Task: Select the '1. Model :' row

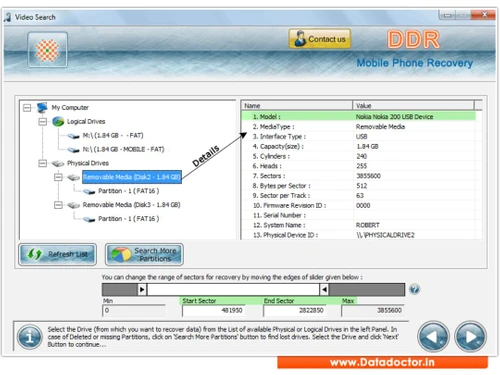Action: tap(359, 117)
